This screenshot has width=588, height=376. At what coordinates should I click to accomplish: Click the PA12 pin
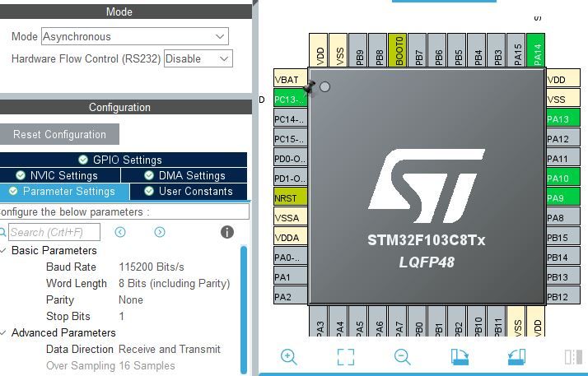coord(563,139)
